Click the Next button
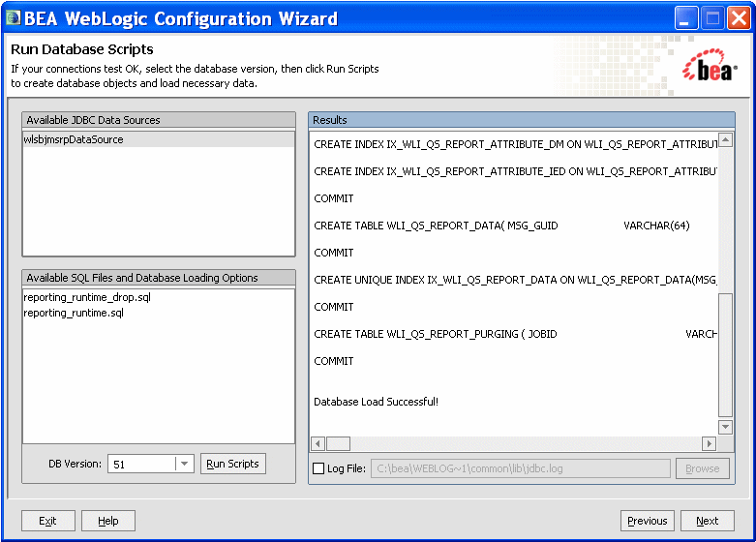 707,521
